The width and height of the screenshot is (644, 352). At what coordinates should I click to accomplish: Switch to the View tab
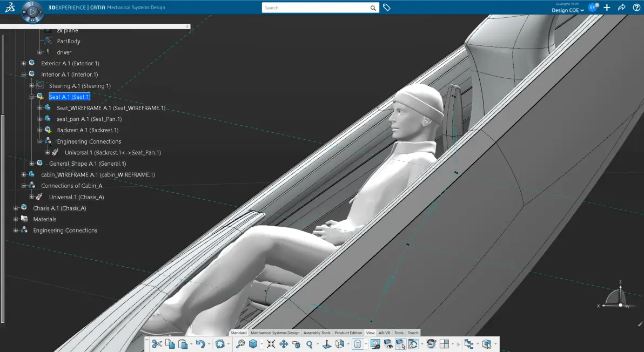[x=370, y=333]
